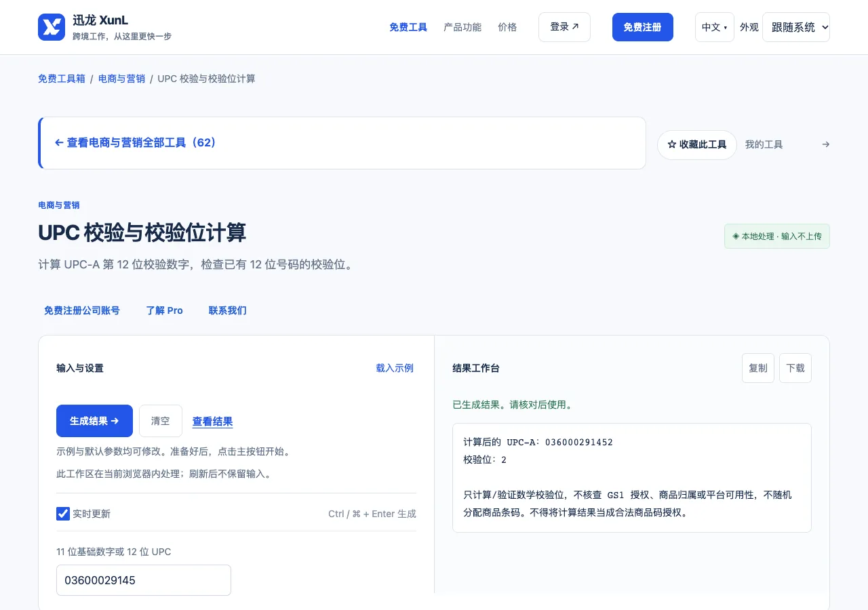The width and height of the screenshot is (868, 610).
Task: Go to 产品功能 in the navigation
Action: pyautogui.click(x=462, y=27)
